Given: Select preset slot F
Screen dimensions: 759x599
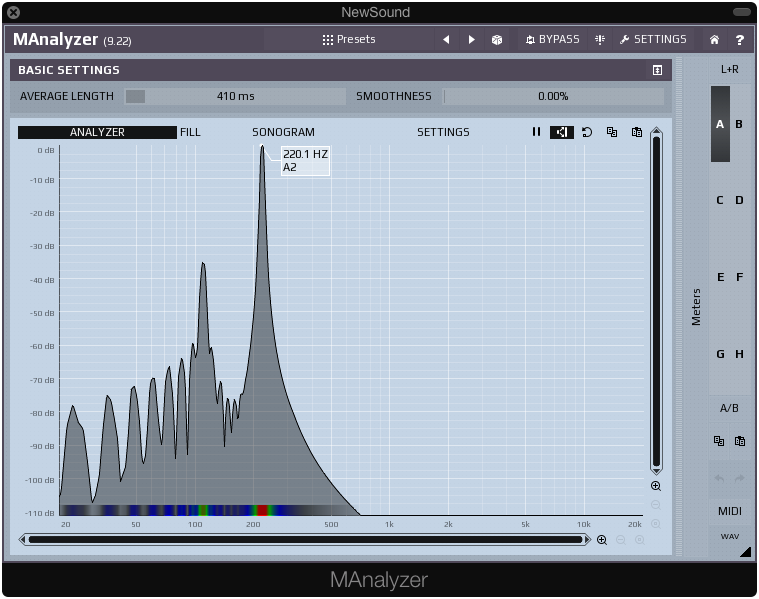Looking at the screenshot, I should (x=740, y=277).
